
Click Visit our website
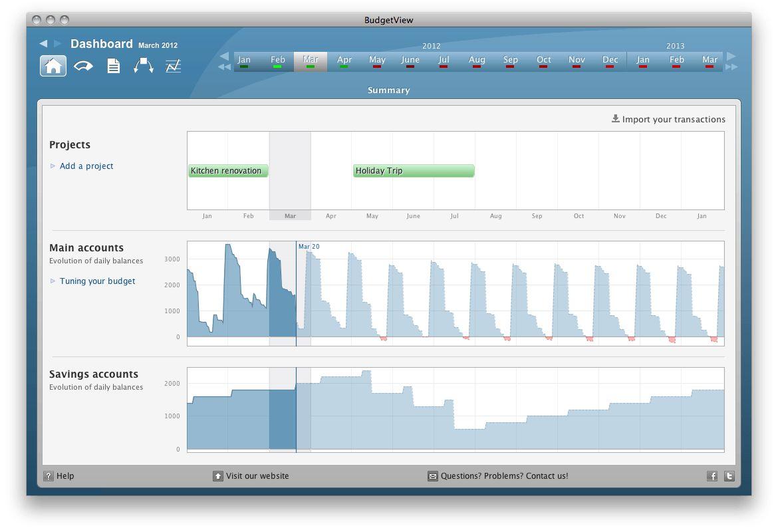[x=257, y=476]
